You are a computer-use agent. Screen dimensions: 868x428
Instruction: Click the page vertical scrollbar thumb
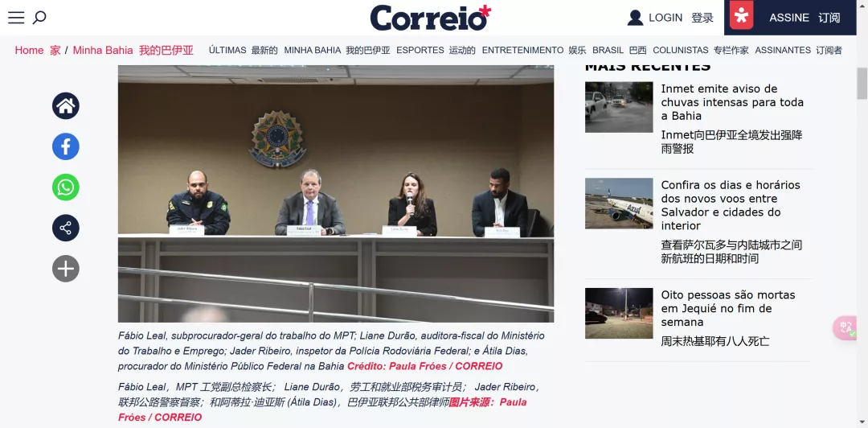(862, 83)
